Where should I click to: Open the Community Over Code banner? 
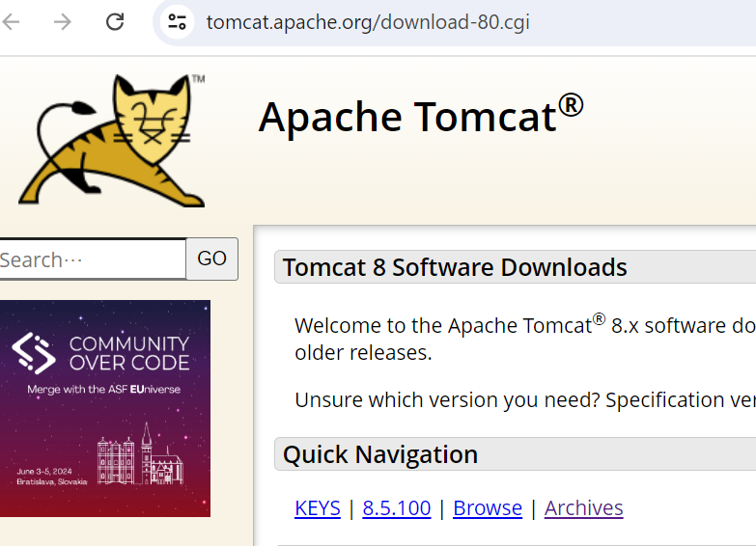[104, 409]
